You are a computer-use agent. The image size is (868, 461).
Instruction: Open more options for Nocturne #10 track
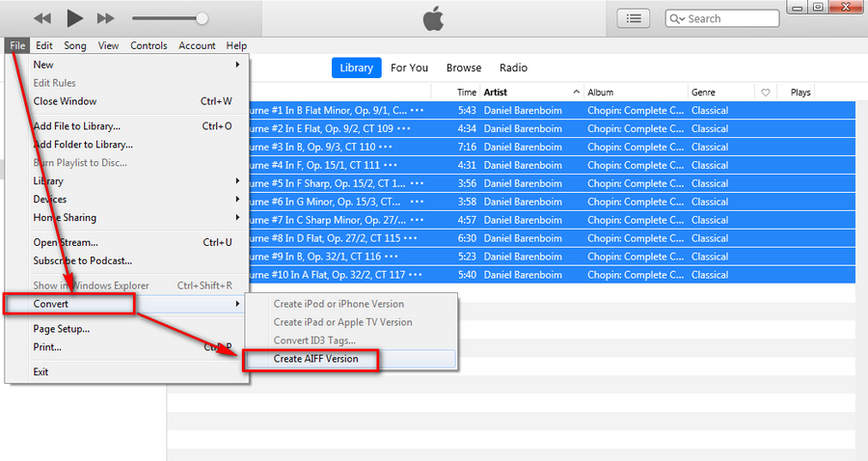click(415, 275)
